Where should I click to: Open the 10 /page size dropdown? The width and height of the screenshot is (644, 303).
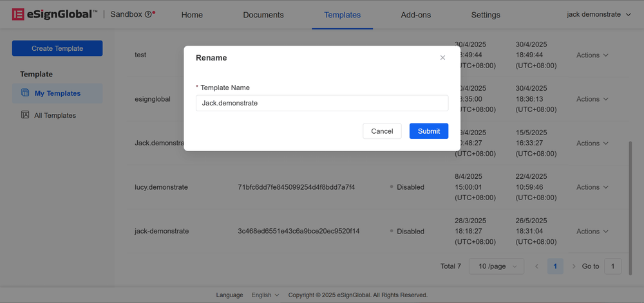tap(497, 266)
